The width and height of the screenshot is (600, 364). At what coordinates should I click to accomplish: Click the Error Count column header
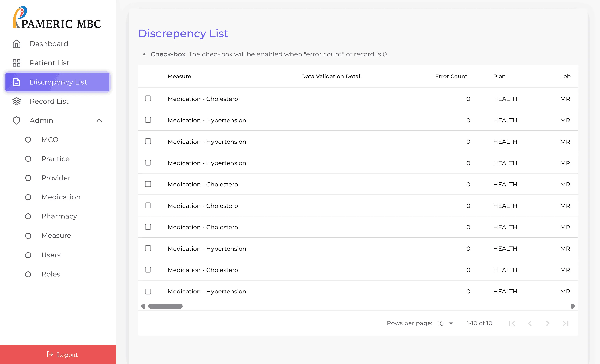pos(451,76)
